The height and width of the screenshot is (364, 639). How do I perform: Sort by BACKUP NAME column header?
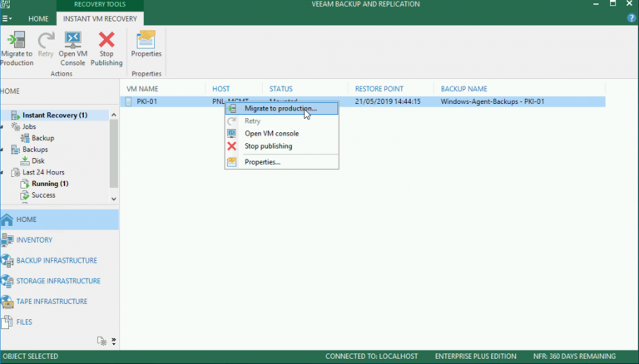(463, 89)
